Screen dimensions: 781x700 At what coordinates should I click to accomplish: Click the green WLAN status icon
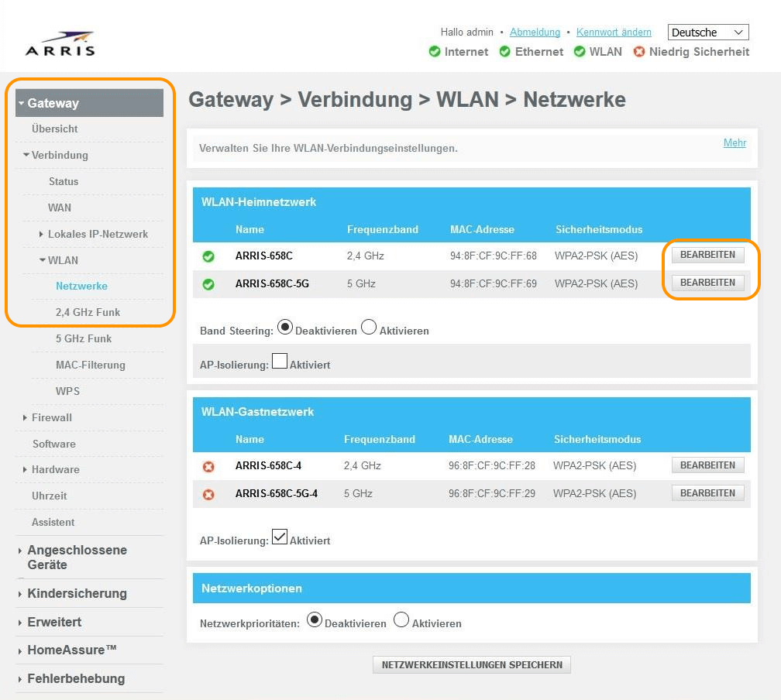coord(580,52)
